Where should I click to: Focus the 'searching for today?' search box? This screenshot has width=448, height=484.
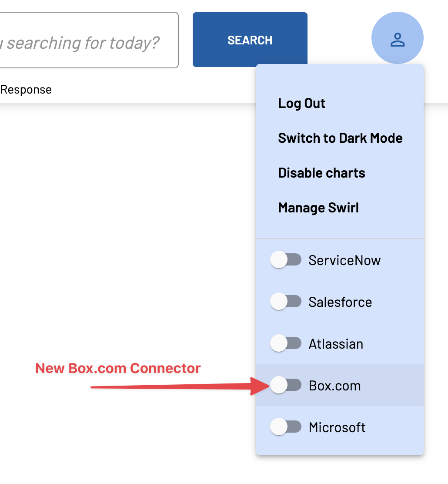(89, 40)
